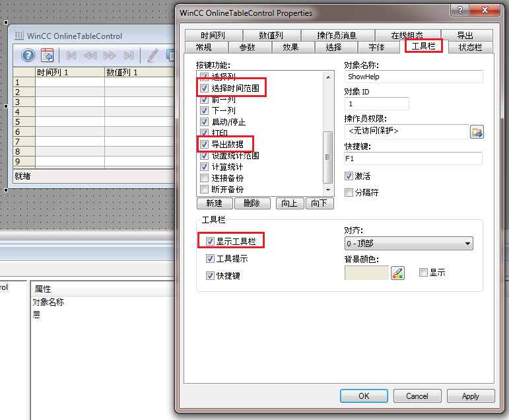Toggle 启动/停止 checkbox
This screenshot has width=509, height=420.
(x=204, y=122)
